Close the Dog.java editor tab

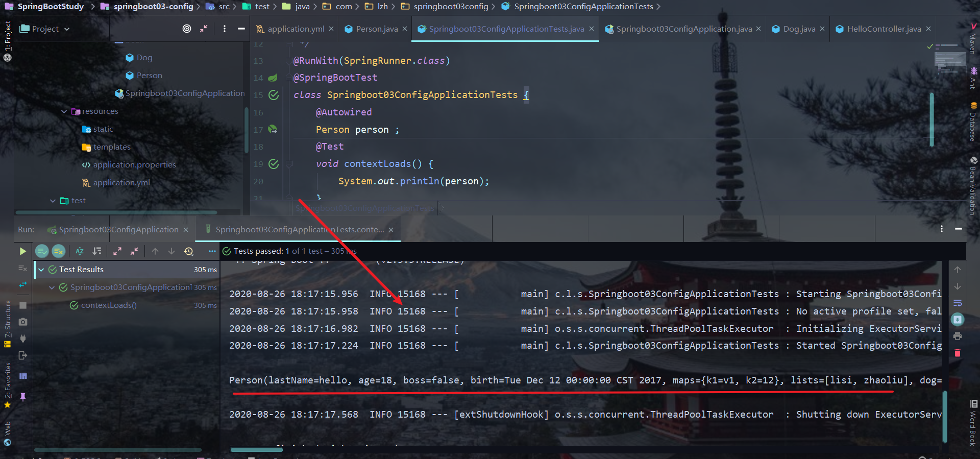click(822, 29)
